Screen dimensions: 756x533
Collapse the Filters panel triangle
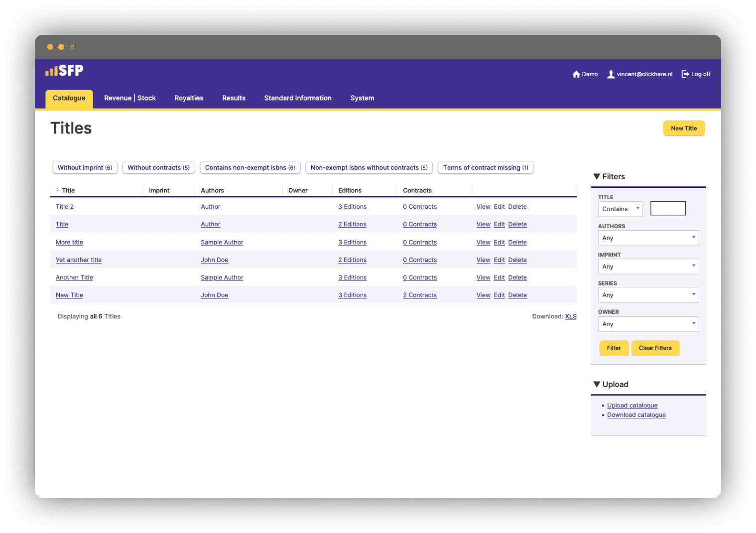pos(597,176)
